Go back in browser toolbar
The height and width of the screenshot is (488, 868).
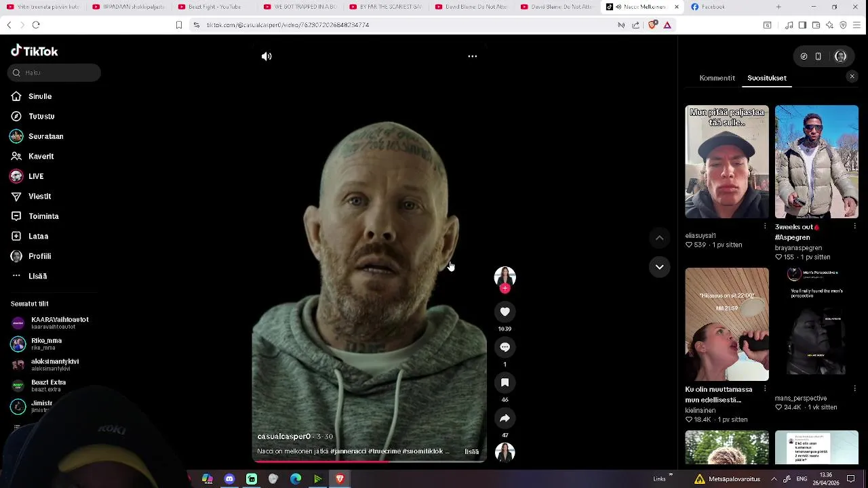click(x=9, y=25)
